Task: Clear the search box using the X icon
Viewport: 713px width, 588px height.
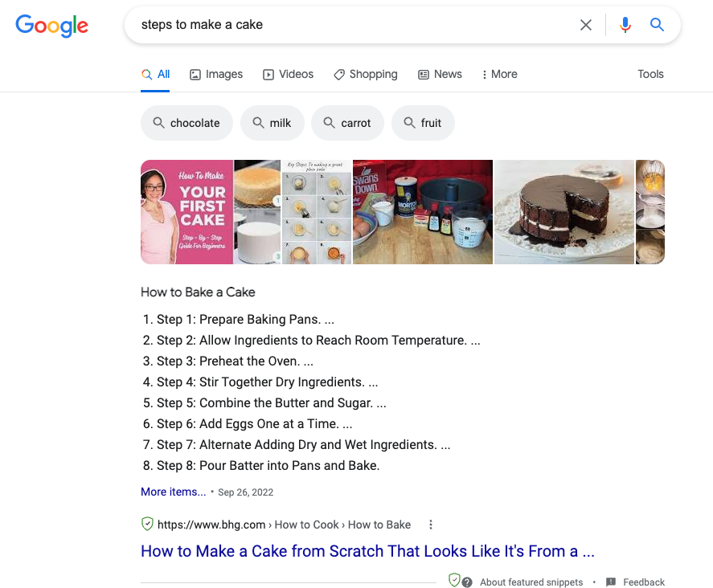Action: click(586, 25)
